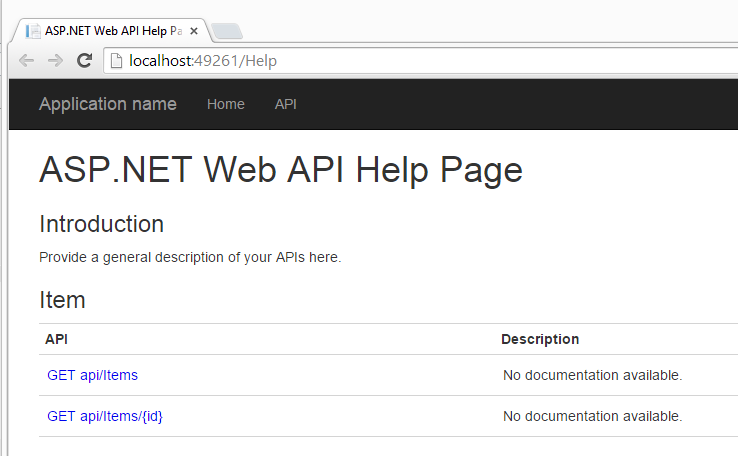Click the Item section heading
Viewport: 738px width, 456px height.
coord(62,300)
